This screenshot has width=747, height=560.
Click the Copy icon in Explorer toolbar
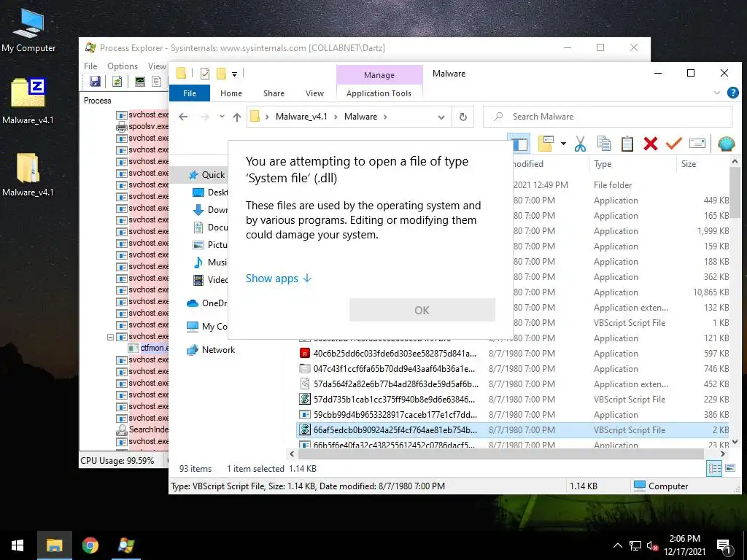[603, 144]
